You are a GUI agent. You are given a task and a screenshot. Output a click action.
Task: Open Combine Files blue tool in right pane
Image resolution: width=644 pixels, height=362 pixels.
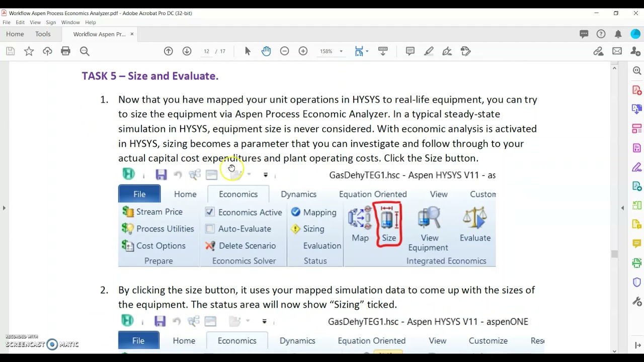click(637, 110)
